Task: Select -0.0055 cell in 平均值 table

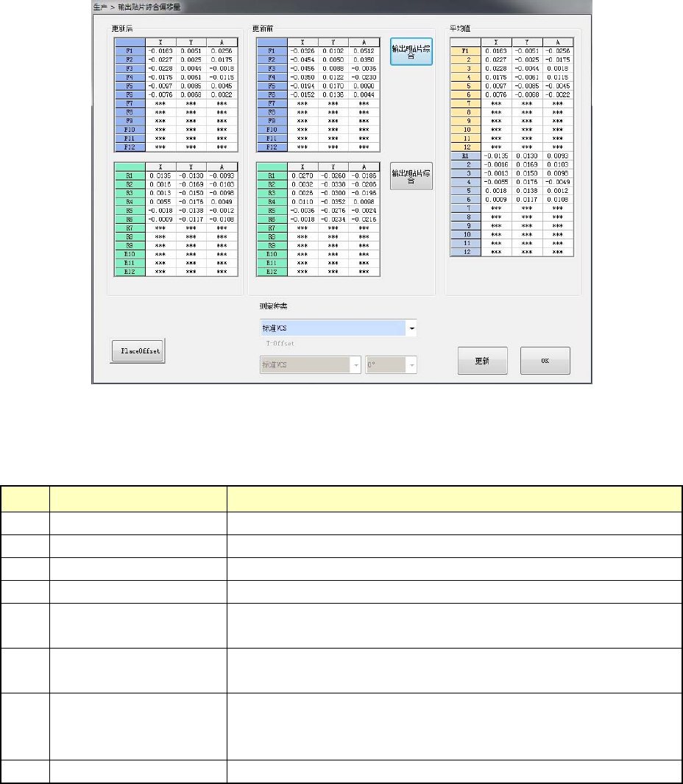Action: coord(497,182)
